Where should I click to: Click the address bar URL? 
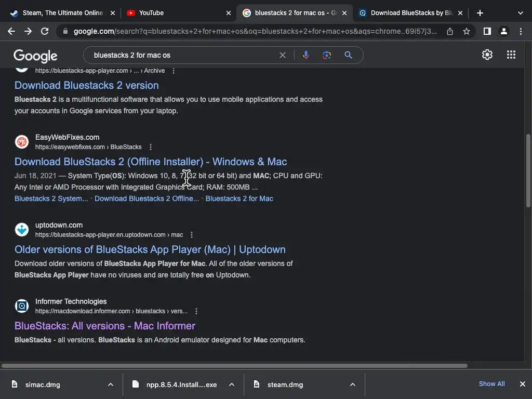[255, 31]
